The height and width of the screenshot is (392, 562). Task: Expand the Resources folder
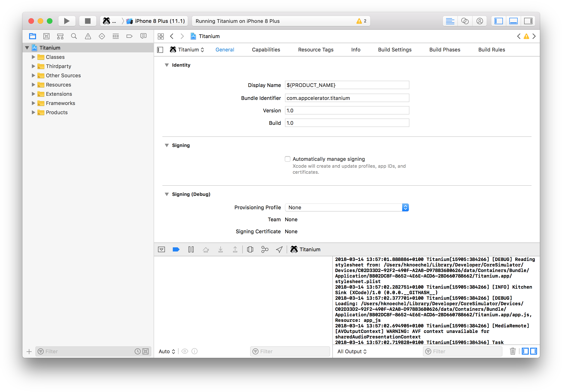(33, 85)
